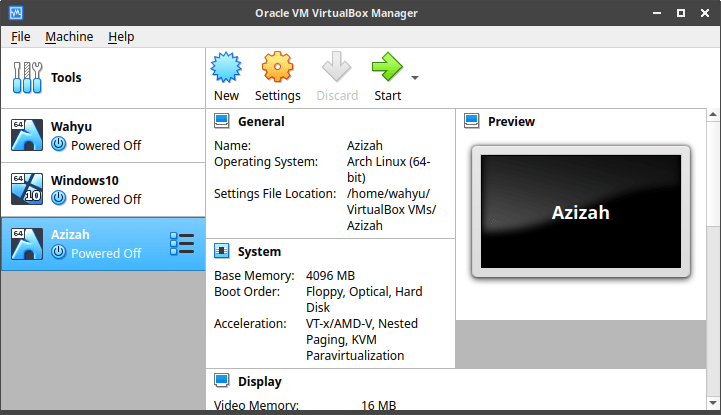The image size is (721, 415).
Task: Open the Machine menu
Action: pyautogui.click(x=69, y=36)
